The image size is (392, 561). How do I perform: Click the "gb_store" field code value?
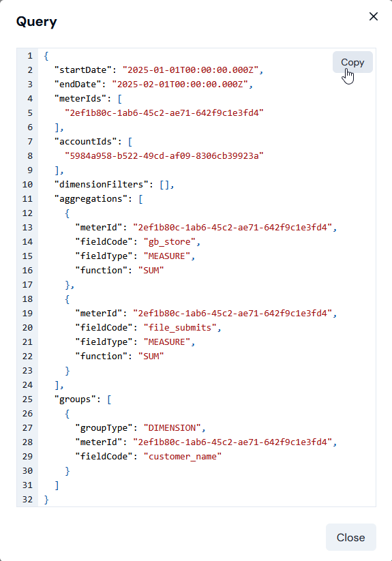pyautogui.click(x=170, y=242)
